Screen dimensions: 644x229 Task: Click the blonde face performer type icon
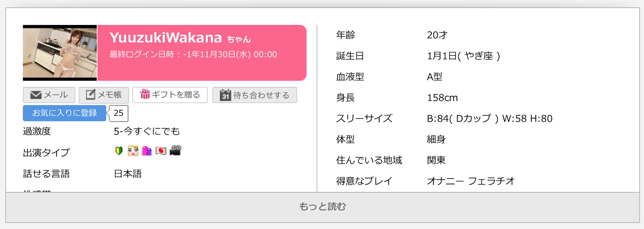133,151
